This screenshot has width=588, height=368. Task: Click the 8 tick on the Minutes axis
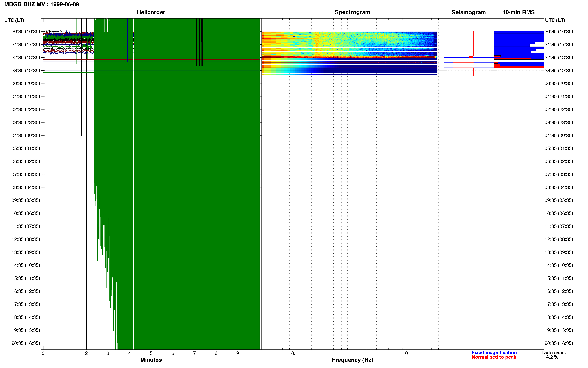pos(216,353)
